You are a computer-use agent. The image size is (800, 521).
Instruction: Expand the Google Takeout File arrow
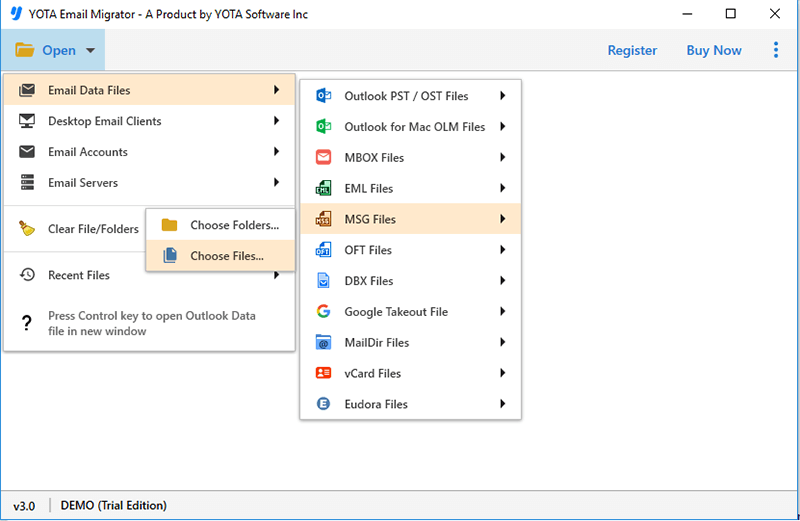click(x=503, y=311)
